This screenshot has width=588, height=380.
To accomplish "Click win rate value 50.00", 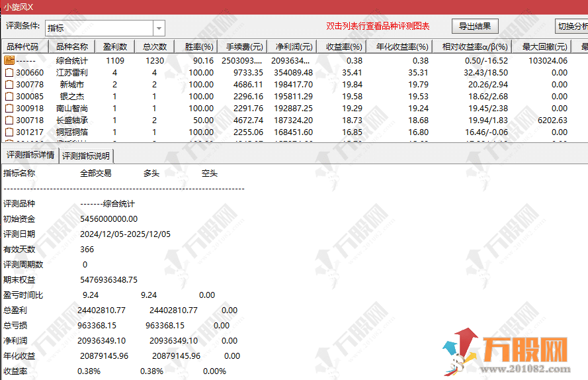I will [203, 120].
